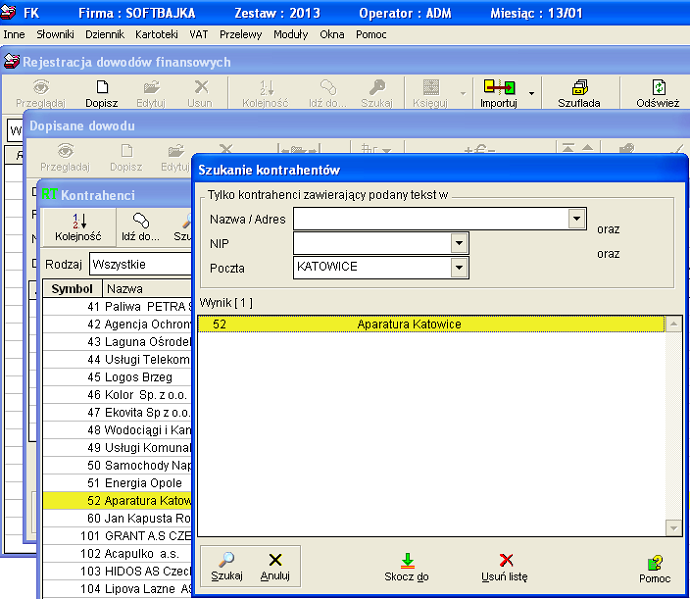Open Pomoc menu in menu bar
Image resolution: width=690 pixels, height=599 pixels.
[x=371, y=34]
